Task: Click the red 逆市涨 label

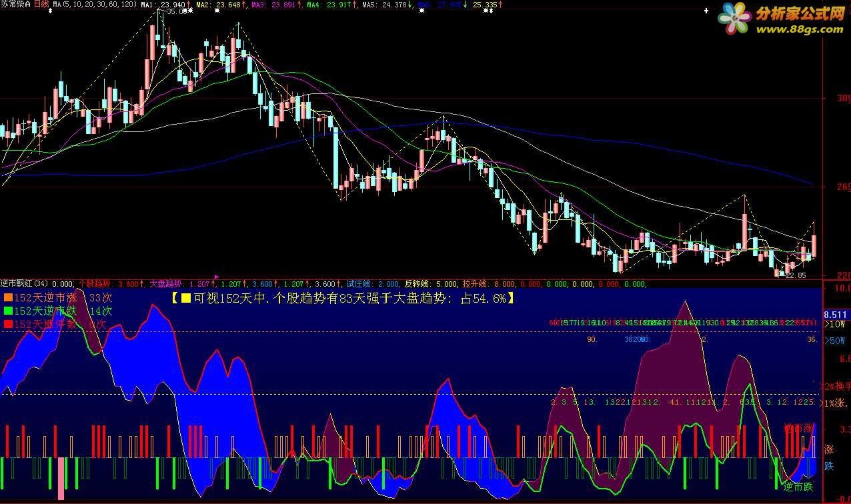Action: pyautogui.click(x=798, y=428)
